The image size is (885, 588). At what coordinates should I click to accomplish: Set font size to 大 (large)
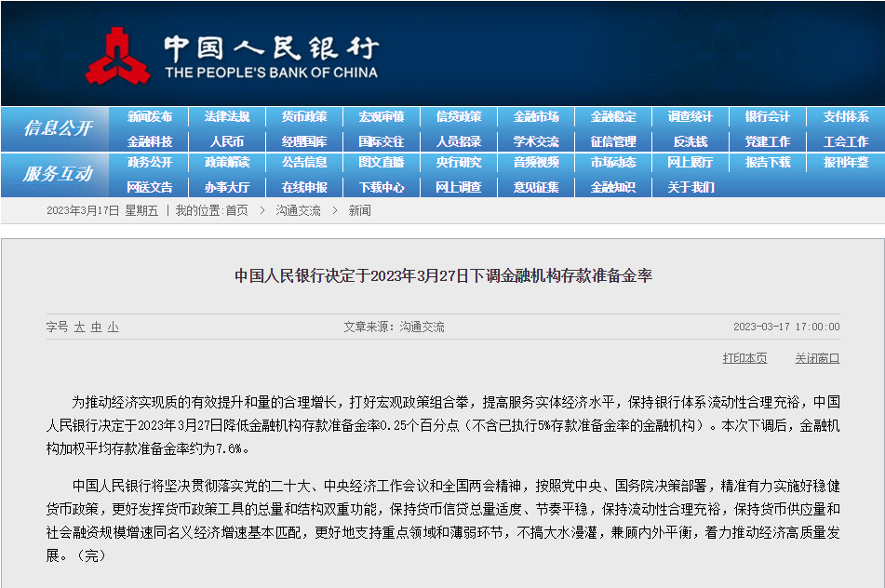click(80, 327)
